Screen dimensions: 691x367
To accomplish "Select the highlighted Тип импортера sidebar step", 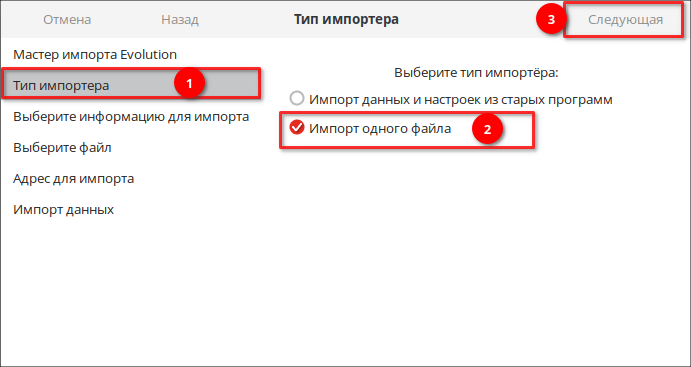I will point(131,85).
